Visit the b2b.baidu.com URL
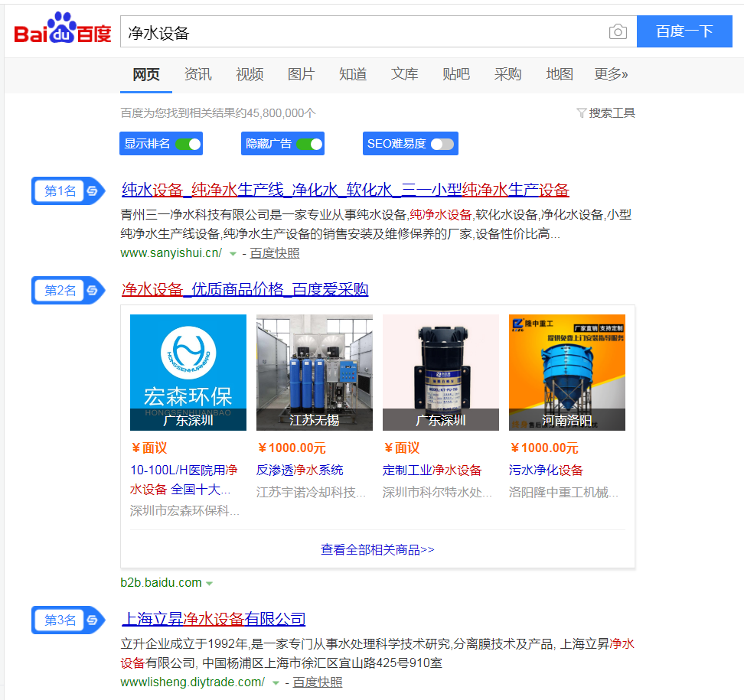Screen dimensions: 744x700 (x=162, y=583)
